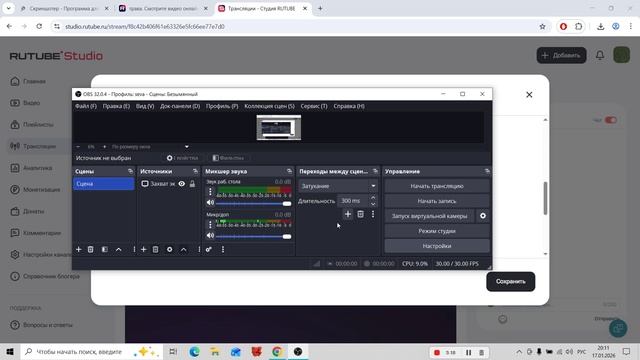Viewport: 640px width, 360px height.
Task: Open sources panel extra options dots
Action: [199, 249]
